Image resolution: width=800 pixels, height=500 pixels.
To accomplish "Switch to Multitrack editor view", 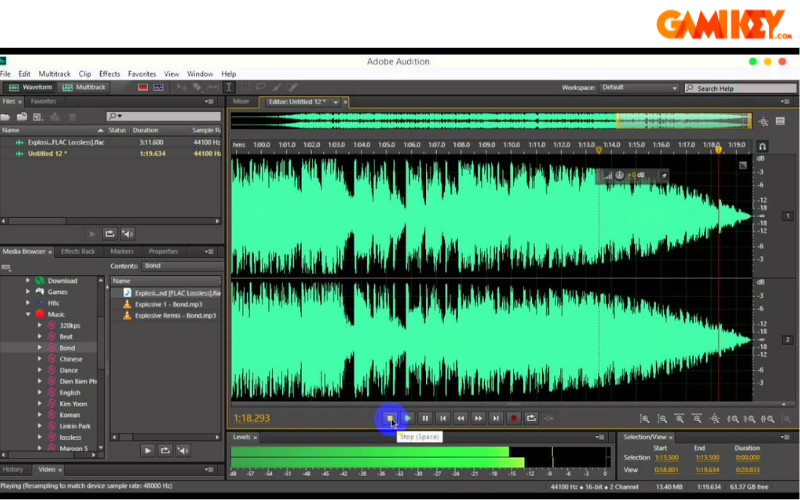I will click(83, 87).
